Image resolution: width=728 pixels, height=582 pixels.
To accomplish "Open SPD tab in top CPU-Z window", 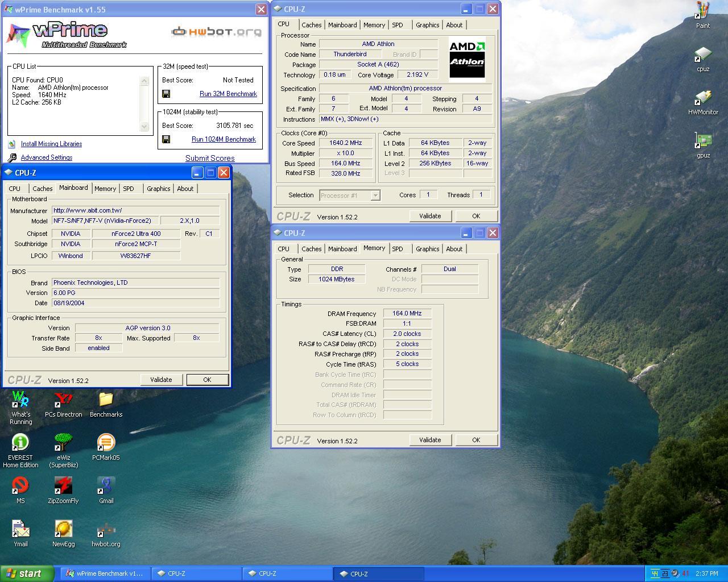I will click(x=398, y=25).
